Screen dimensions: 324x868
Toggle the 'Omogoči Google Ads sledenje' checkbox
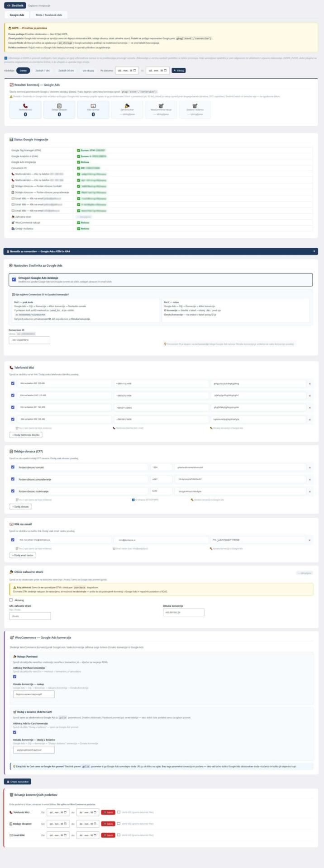click(x=14, y=279)
